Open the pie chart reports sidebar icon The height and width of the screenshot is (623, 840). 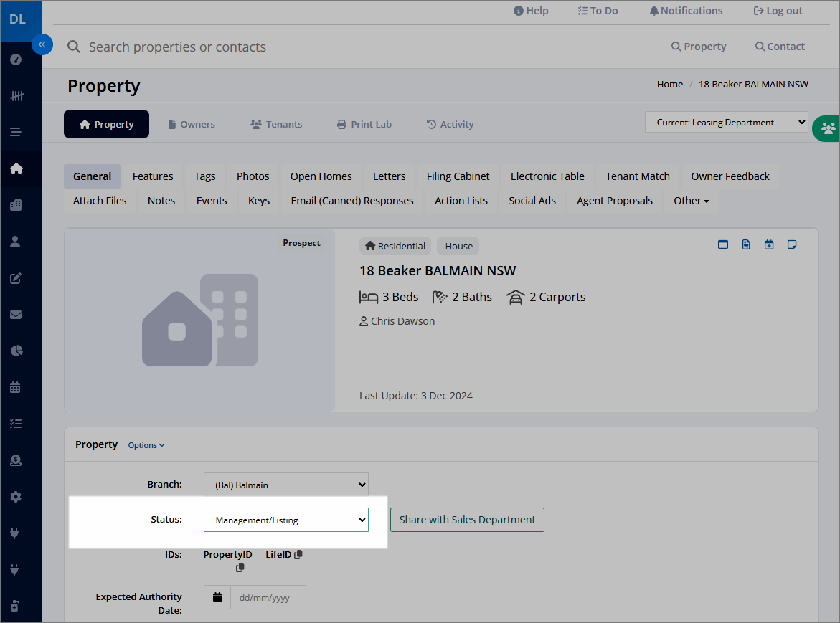pyautogui.click(x=16, y=351)
